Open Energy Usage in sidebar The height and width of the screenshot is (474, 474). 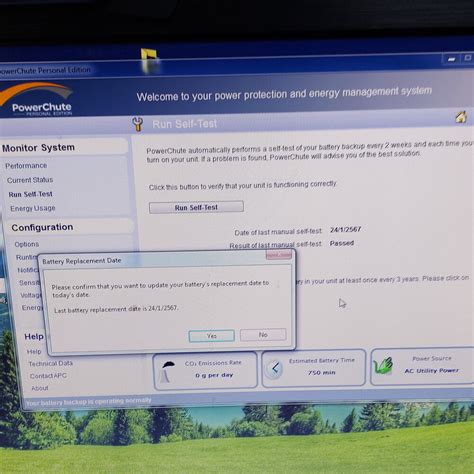pyautogui.click(x=33, y=208)
